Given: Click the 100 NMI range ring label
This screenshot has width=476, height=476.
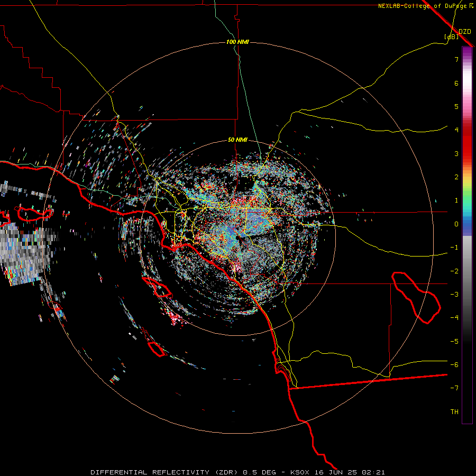Looking at the screenshot, I should coord(237,42).
